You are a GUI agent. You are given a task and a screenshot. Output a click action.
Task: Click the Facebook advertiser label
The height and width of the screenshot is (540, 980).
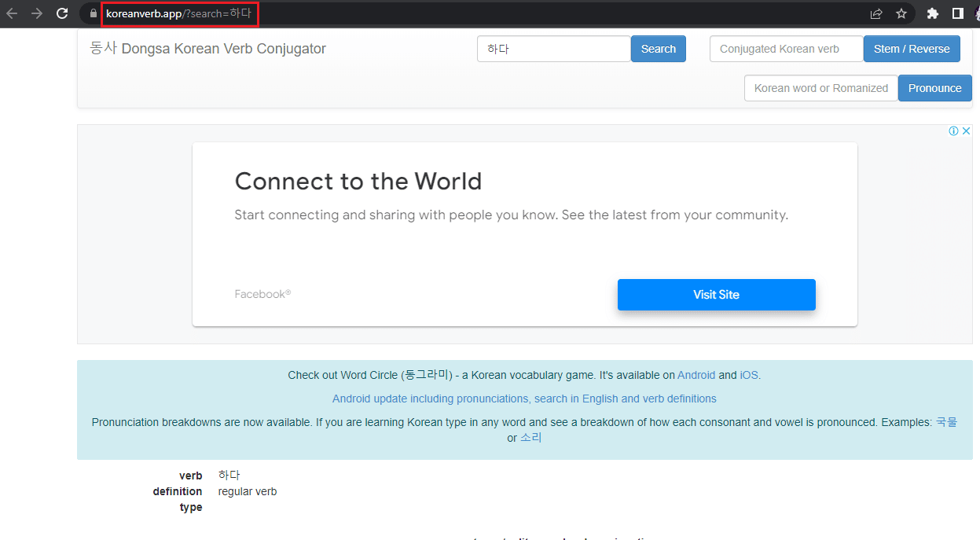coord(262,294)
